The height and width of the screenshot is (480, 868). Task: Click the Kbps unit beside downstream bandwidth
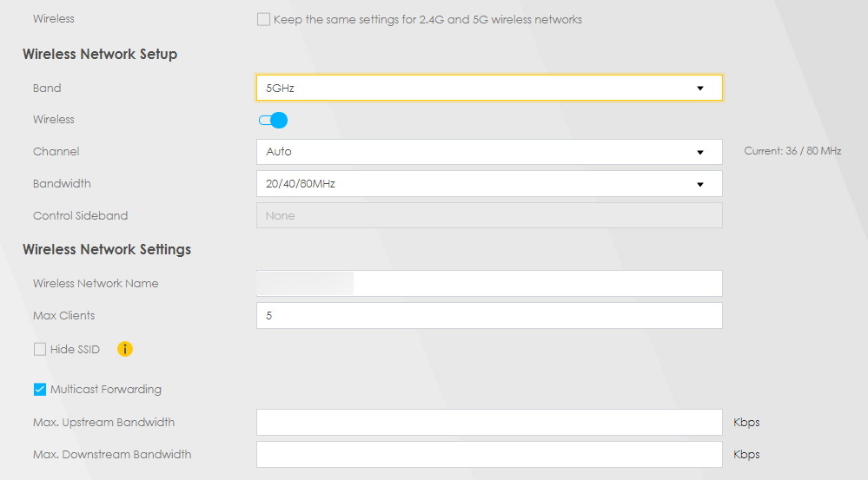tap(746, 455)
